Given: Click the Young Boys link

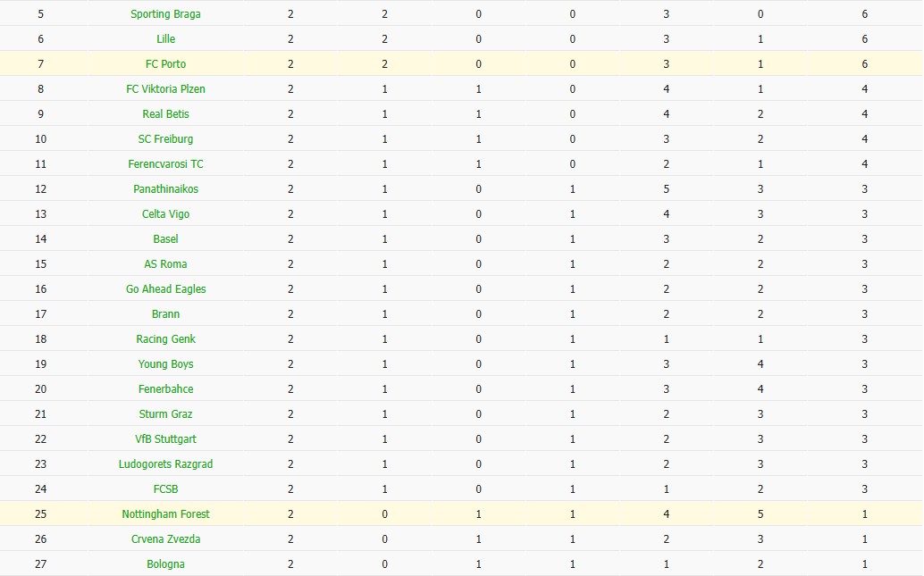Looking at the screenshot, I should click(x=165, y=364).
